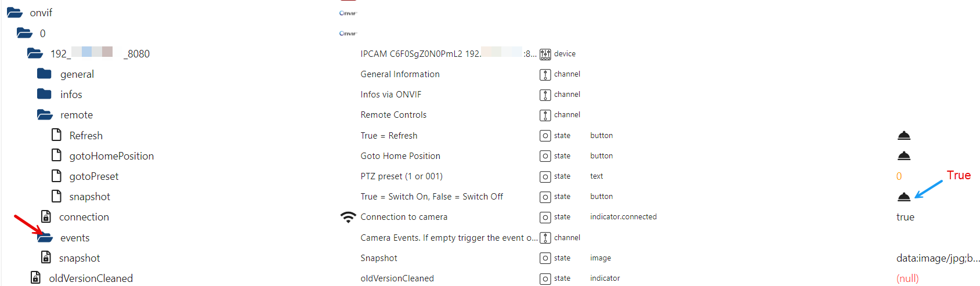
Task: Open the events folder
Action: tap(45, 238)
